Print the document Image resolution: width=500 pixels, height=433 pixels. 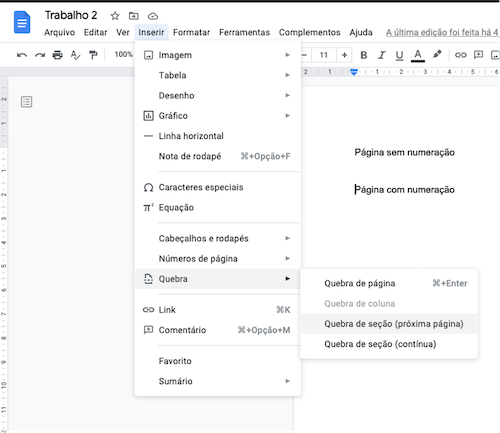58,55
